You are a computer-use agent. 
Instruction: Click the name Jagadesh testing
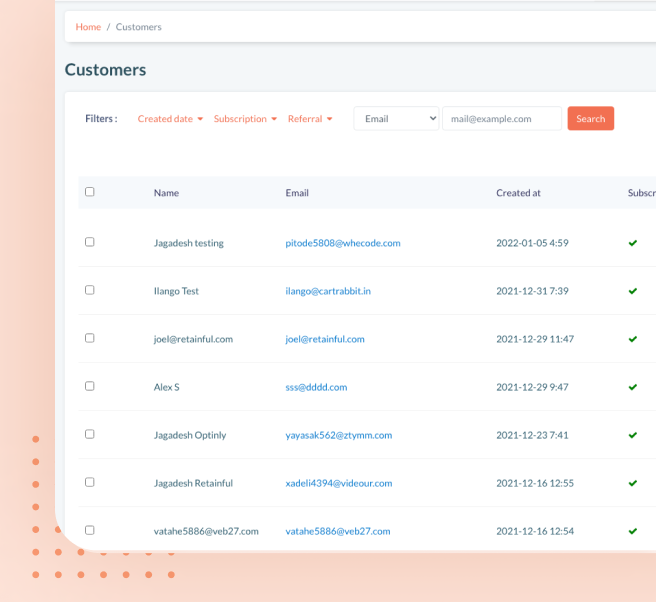click(189, 243)
